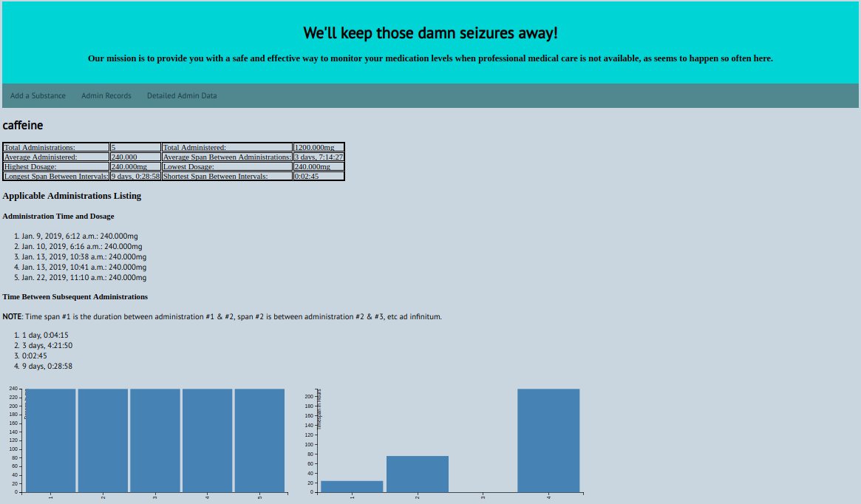Select the Admin Records navigation link
The width and height of the screenshot is (861, 504).
click(x=106, y=95)
